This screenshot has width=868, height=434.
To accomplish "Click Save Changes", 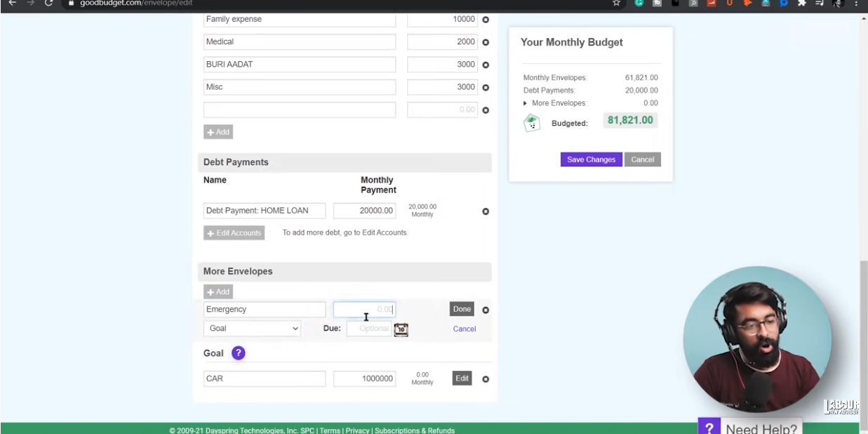I will [x=591, y=159].
